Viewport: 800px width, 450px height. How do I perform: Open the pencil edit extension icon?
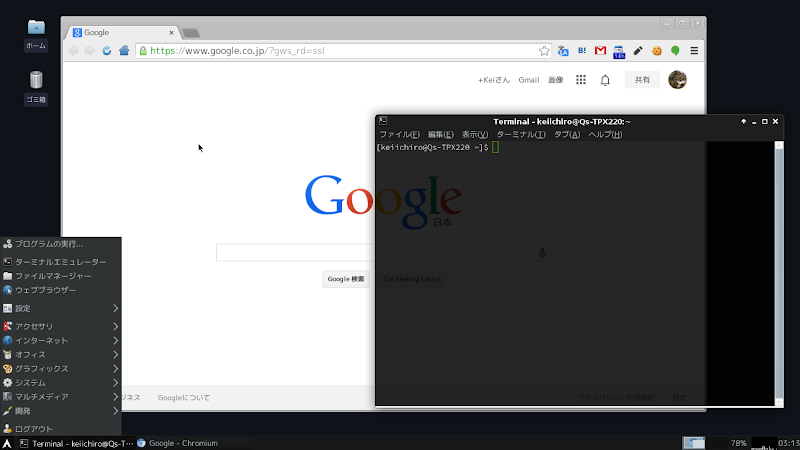(x=638, y=51)
